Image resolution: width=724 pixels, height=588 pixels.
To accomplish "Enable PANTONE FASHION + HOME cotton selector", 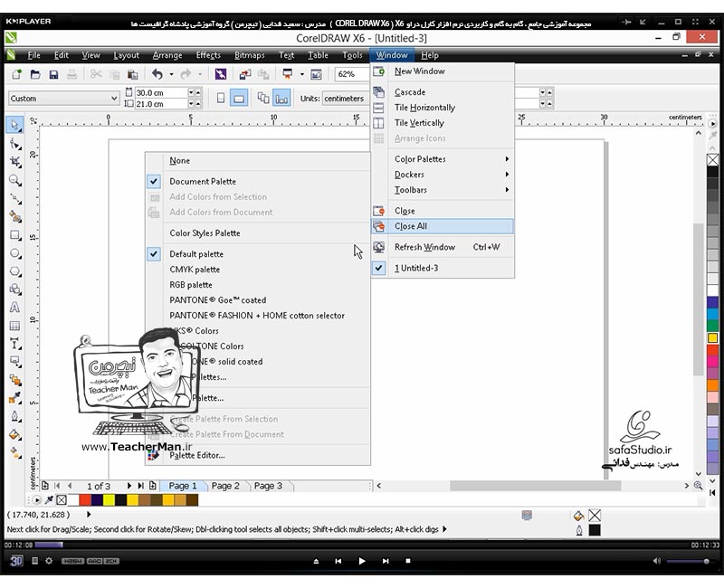I will coord(258,316).
